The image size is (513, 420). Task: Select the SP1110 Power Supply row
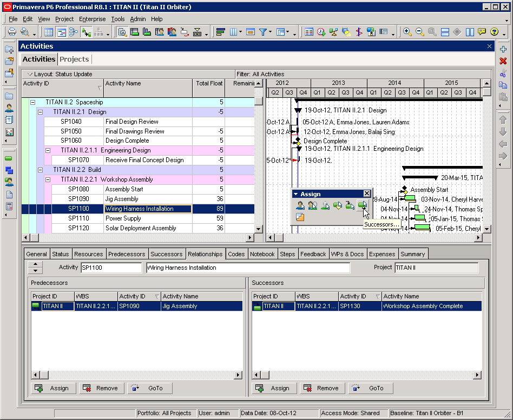click(x=138, y=218)
